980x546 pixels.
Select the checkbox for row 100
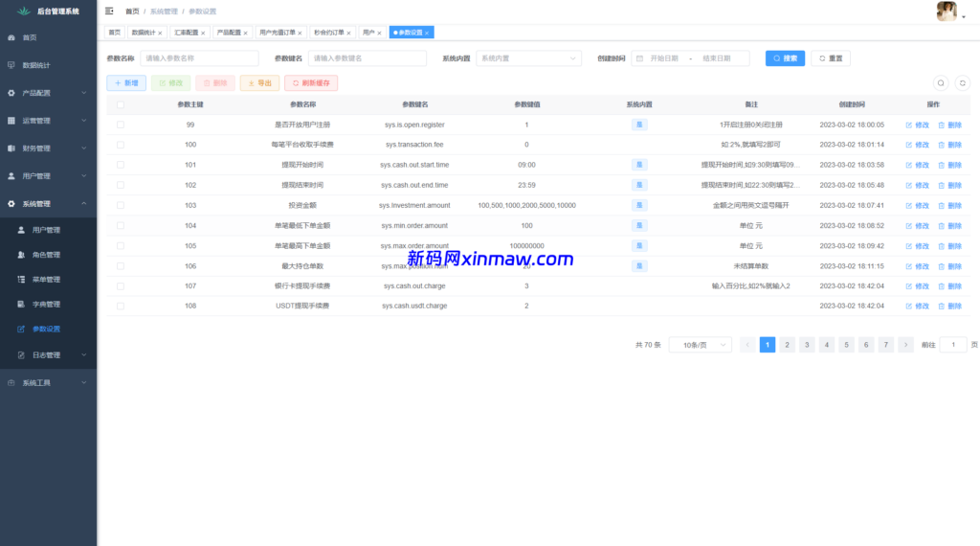coord(121,145)
